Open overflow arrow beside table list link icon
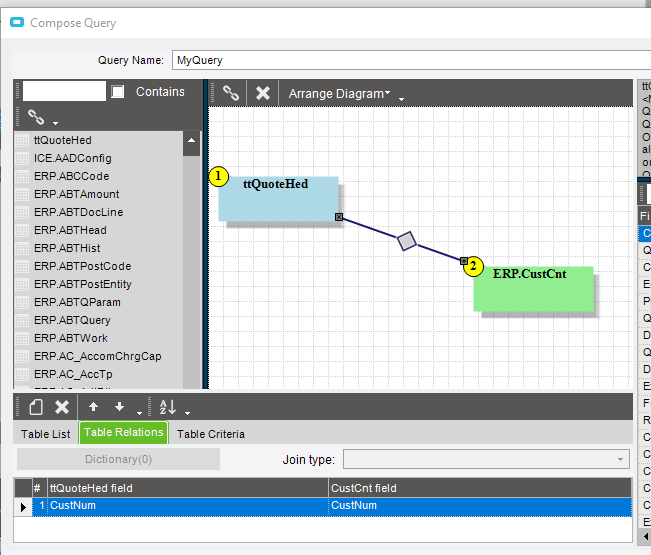 [55, 123]
